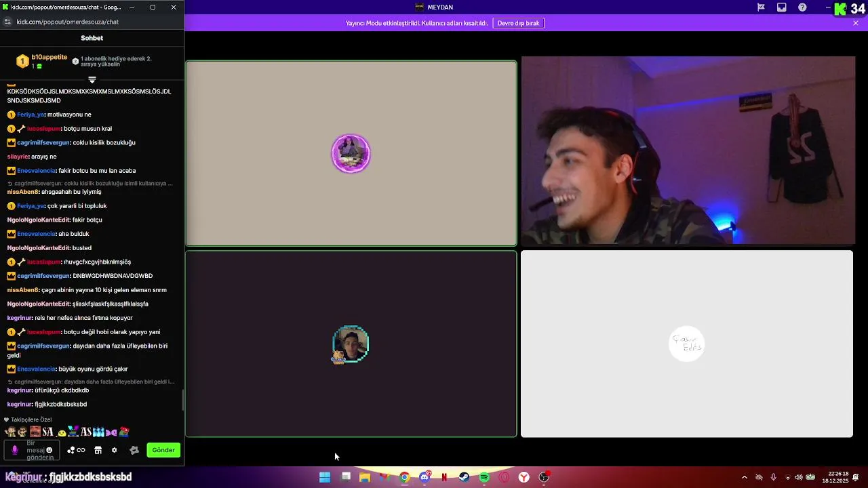Select the live webcam video tile
868x488 pixels.
pyautogui.click(x=688, y=150)
